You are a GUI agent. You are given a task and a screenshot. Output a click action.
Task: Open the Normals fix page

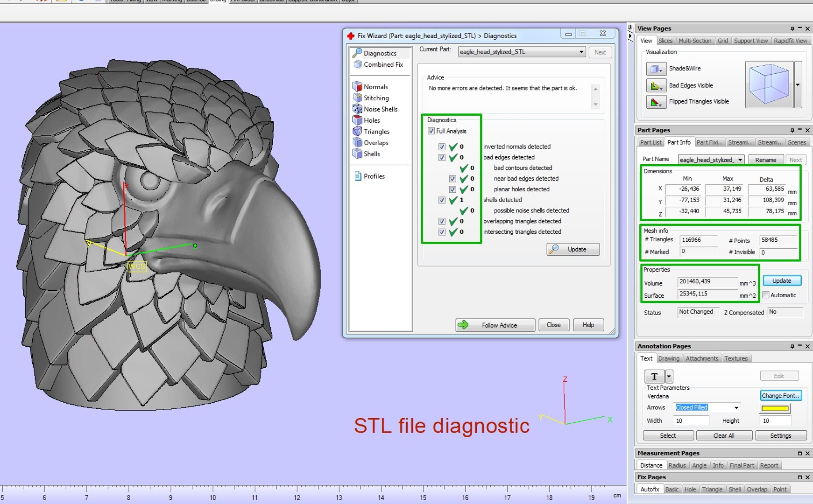[x=371, y=87]
